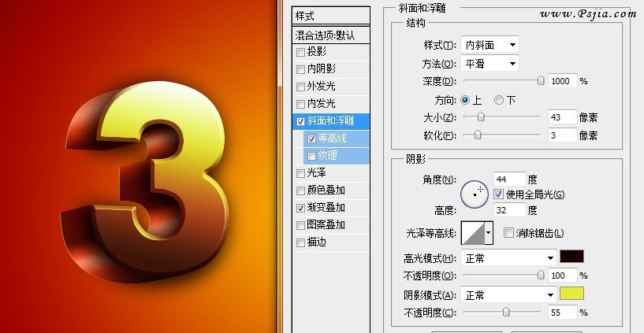
Task: Select the 斜面和浮雕 list entry
Action: coord(330,121)
